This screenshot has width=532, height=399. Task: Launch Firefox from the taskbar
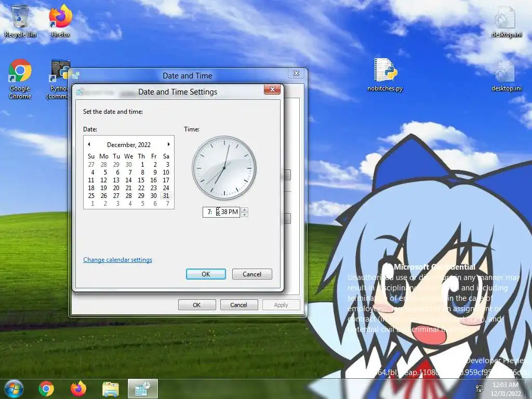pyautogui.click(x=78, y=389)
